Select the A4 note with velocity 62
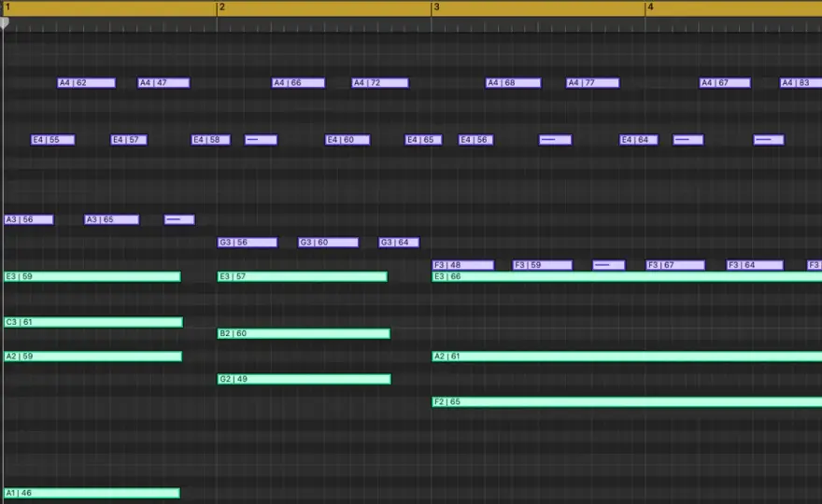The width and height of the screenshot is (822, 504). click(x=87, y=83)
